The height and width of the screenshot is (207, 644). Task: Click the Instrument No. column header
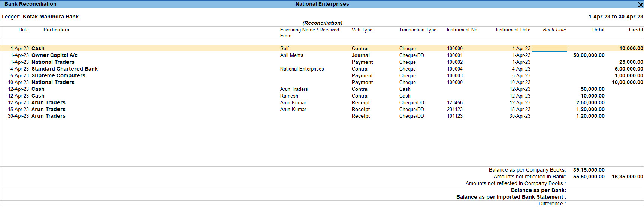[462, 30]
